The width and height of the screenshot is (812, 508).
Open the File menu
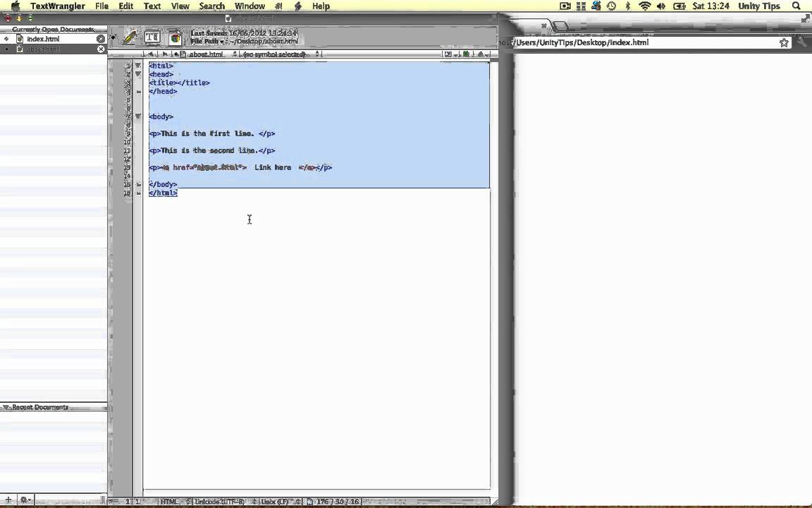101,6
